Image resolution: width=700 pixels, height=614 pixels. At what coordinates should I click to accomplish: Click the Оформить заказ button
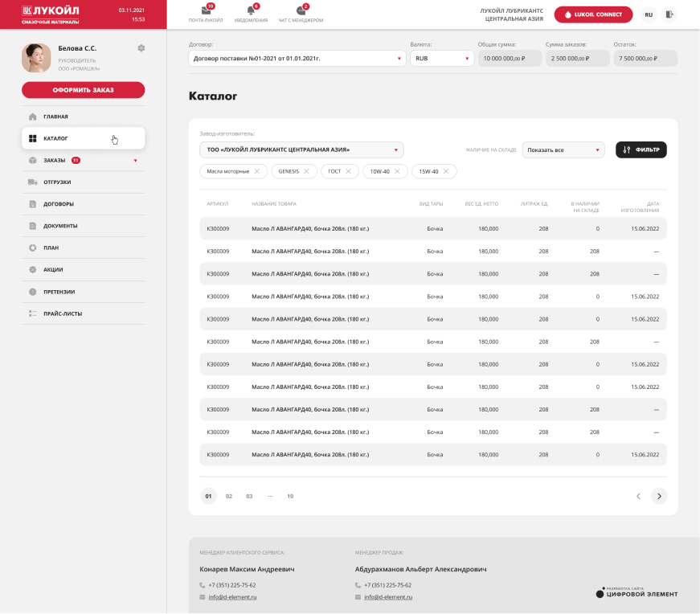(83, 90)
